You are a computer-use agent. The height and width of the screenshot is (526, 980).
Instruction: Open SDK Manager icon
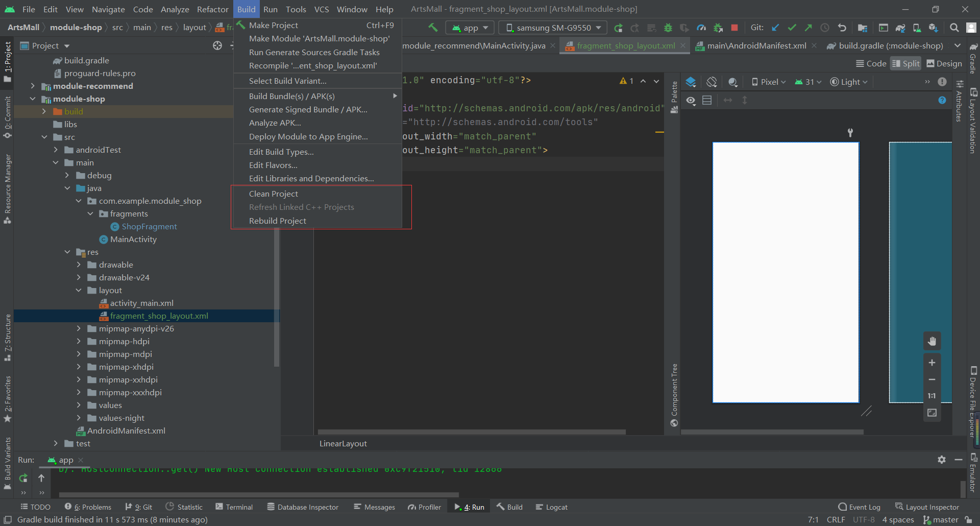tap(934, 28)
